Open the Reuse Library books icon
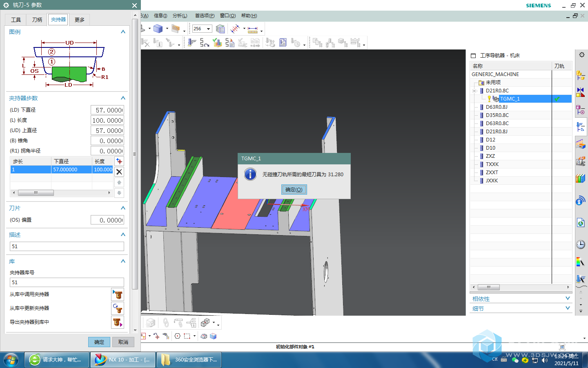588x368 pixels. (581, 179)
